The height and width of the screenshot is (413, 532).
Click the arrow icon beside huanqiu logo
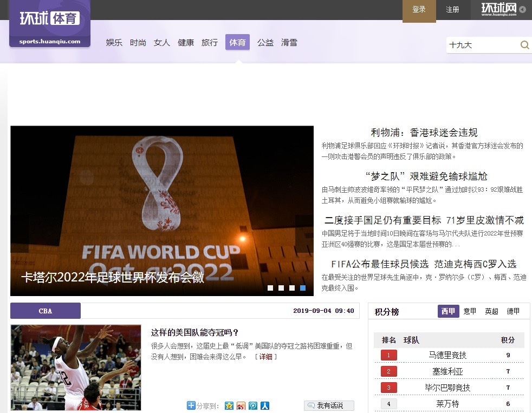(522, 9)
